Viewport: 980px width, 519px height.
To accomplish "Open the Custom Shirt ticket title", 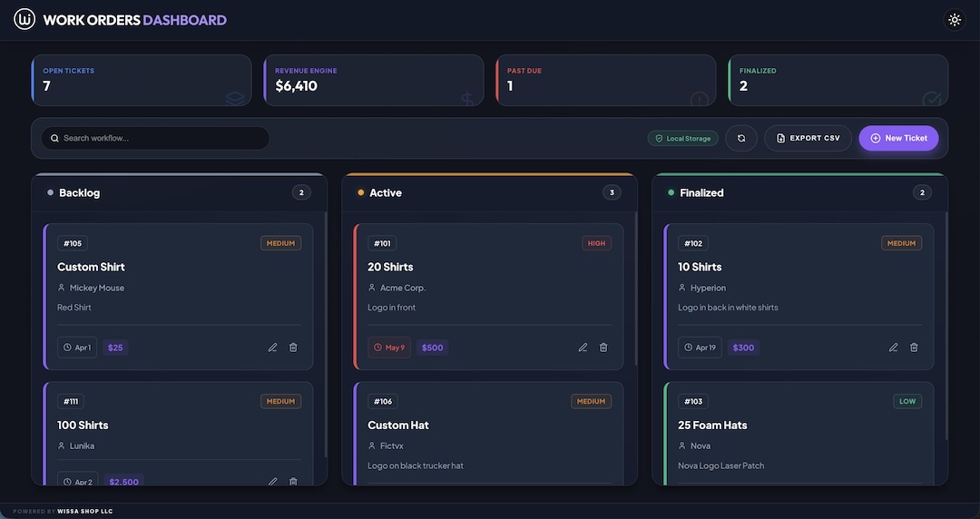I will (x=92, y=267).
